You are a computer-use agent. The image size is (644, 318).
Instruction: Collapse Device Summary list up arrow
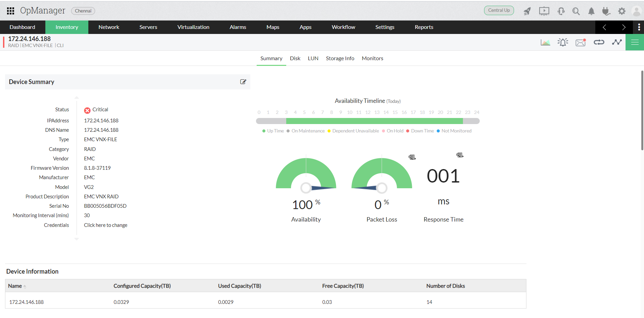coord(77,97)
